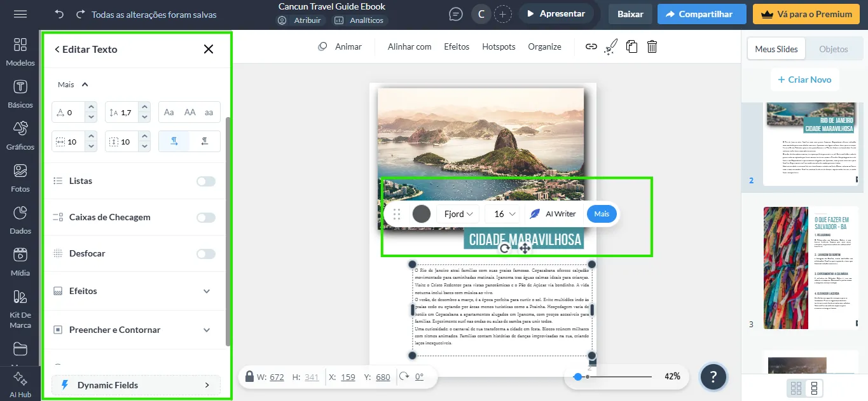Click the move handle below the title
The image size is (868, 401).
click(525, 248)
